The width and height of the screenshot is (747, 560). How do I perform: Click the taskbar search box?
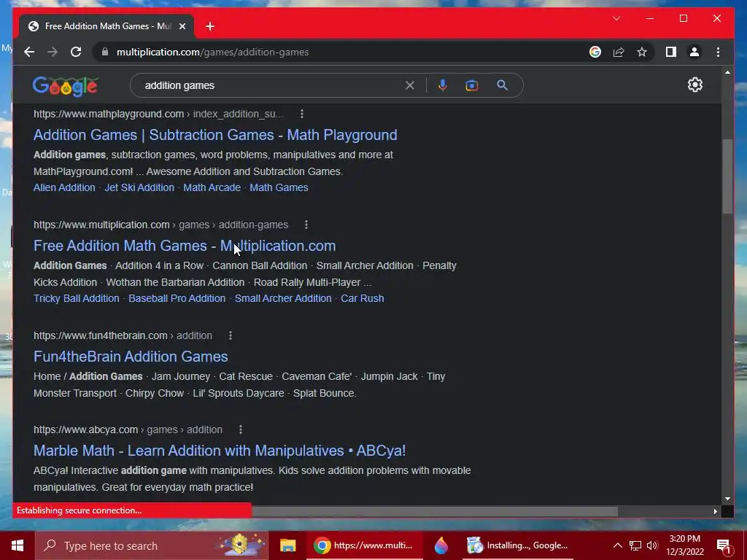coord(152,545)
